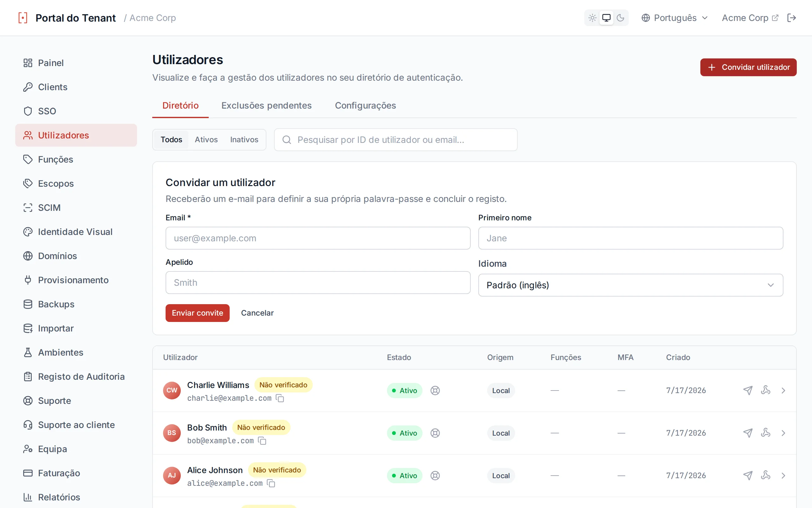The image size is (812, 508).
Task: Click send icon for Charlie Williams
Action: pos(748,391)
